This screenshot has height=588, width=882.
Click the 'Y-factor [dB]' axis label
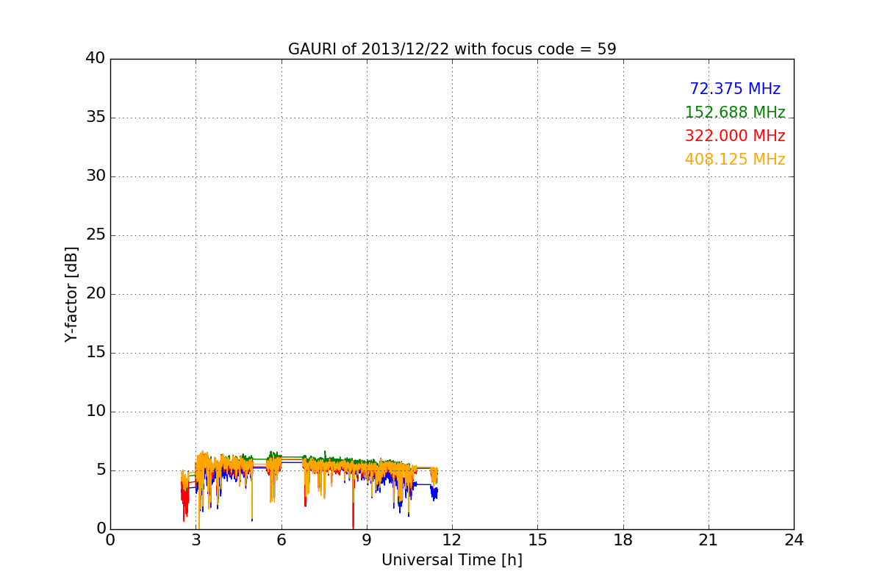tap(71, 294)
